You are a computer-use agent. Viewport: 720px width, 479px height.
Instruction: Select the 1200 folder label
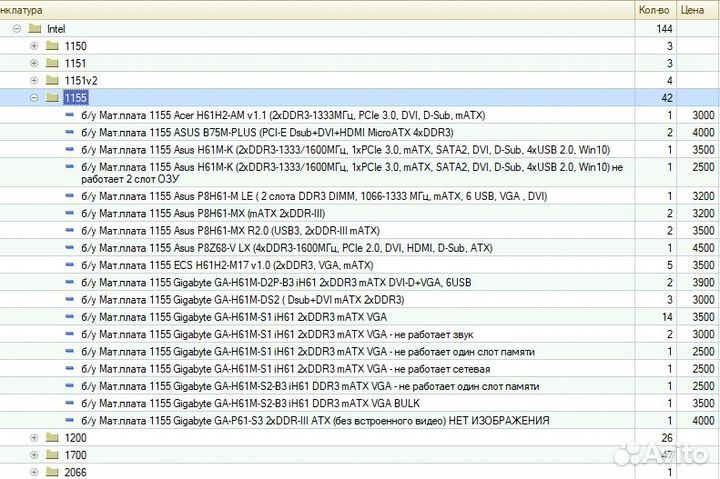[75, 438]
